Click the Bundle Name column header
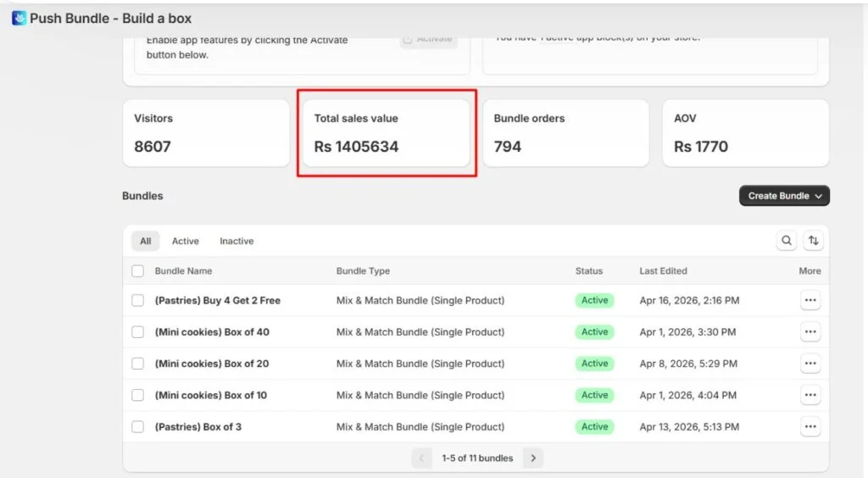Image resolution: width=868 pixels, height=478 pixels. point(183,271)
